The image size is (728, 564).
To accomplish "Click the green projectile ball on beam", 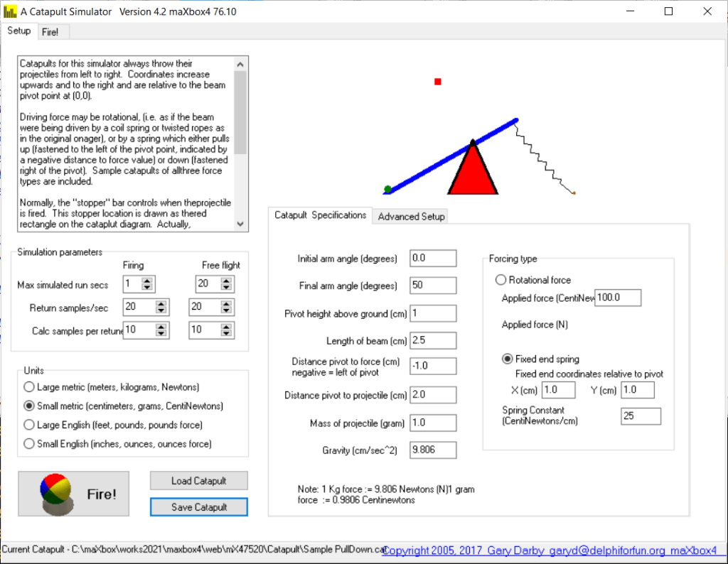I will pyautogui.click(x=387, y=189).
